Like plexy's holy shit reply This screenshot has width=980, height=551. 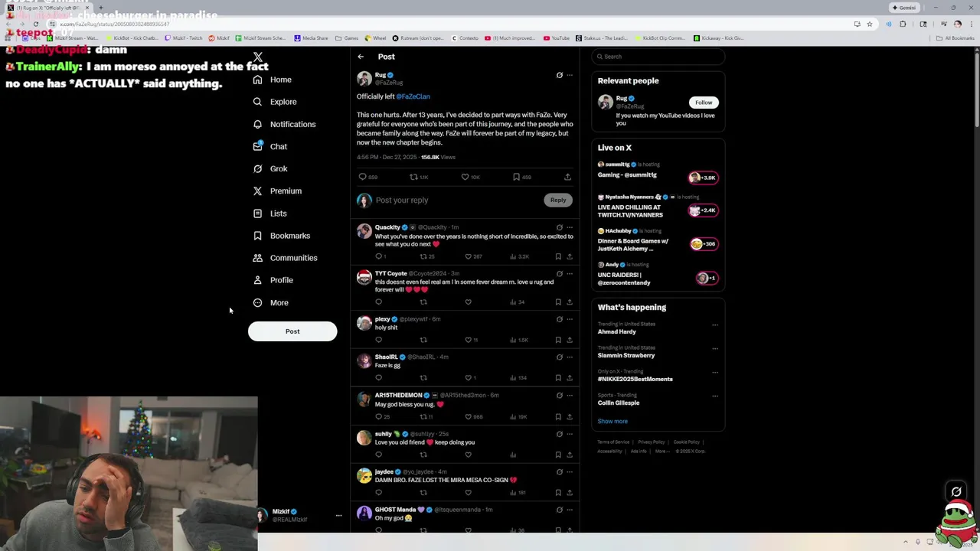(469, 340)
